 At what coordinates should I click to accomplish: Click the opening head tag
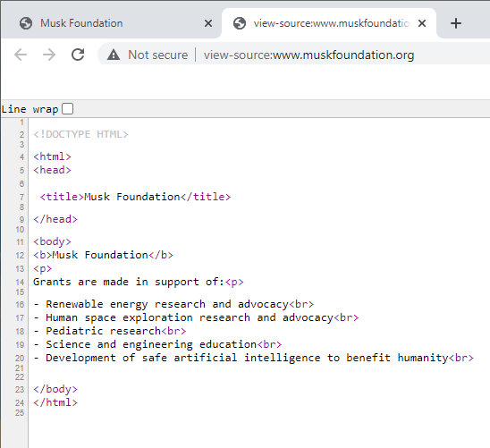[52, 170]
